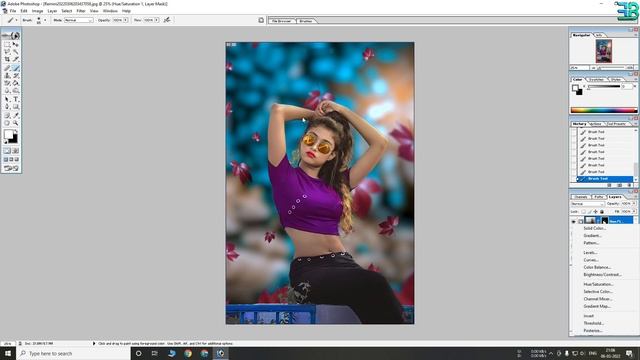Create new snapshot in History panel

point(620,185)
